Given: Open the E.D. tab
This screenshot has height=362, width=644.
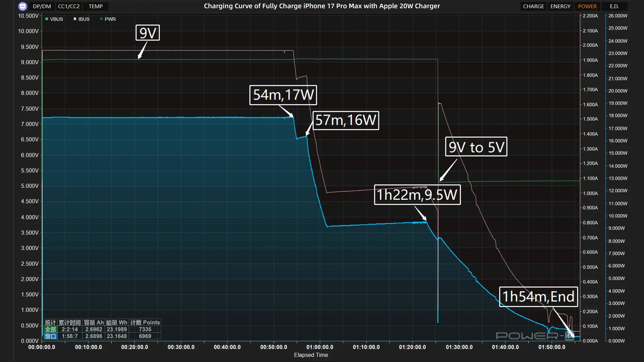Looking at the screenshot, I should point(614,6).
